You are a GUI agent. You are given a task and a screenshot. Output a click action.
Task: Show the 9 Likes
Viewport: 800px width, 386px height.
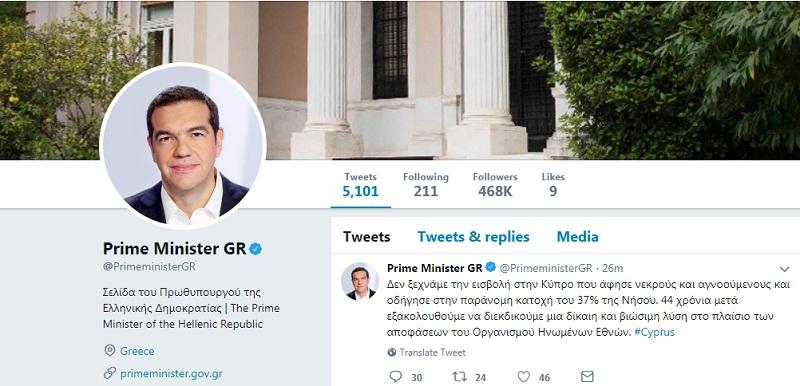coord(553,185)
